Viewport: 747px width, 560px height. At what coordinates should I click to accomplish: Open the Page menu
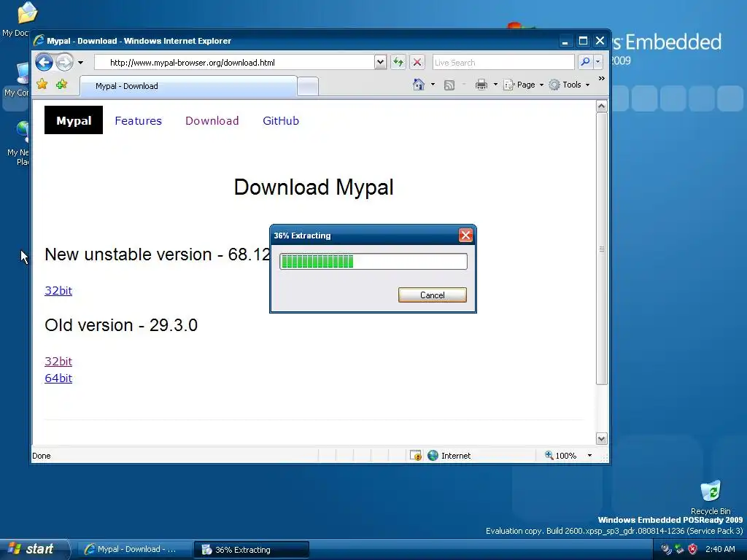tap(524, 85)
